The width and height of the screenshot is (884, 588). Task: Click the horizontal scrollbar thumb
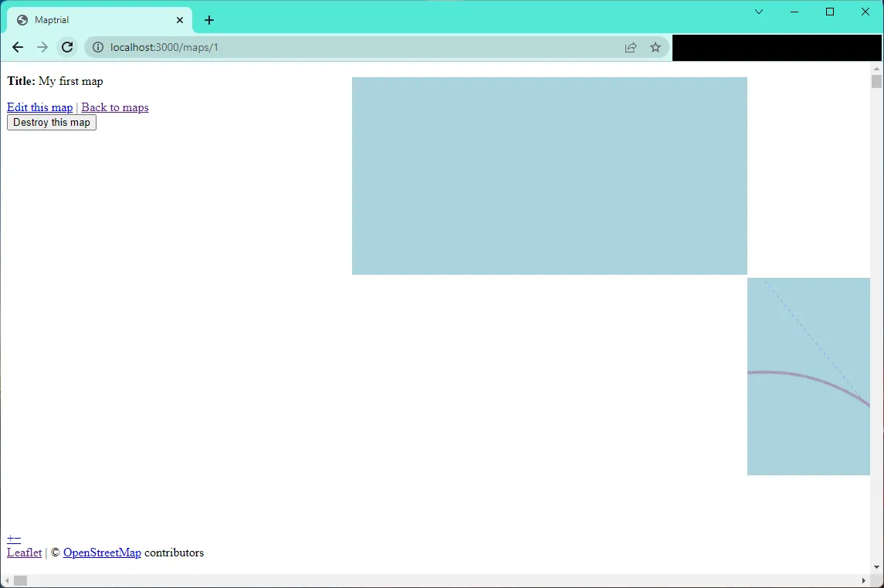point(20,581)
